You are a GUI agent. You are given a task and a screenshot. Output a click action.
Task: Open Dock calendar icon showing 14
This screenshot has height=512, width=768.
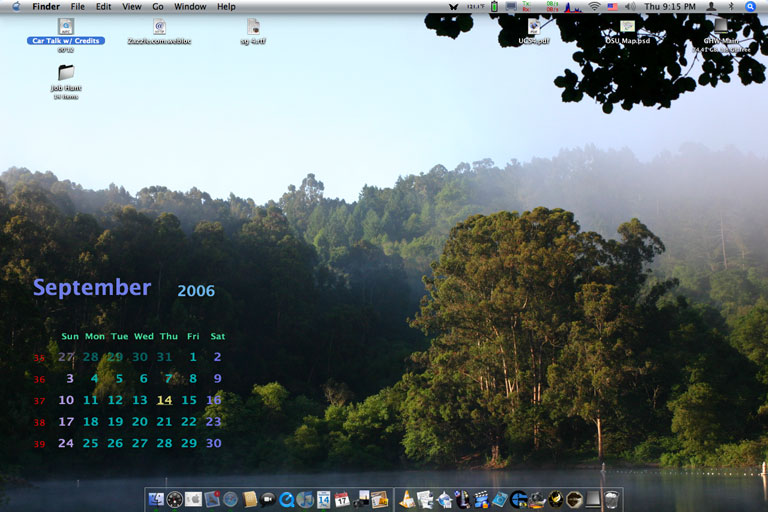(324, 499)
